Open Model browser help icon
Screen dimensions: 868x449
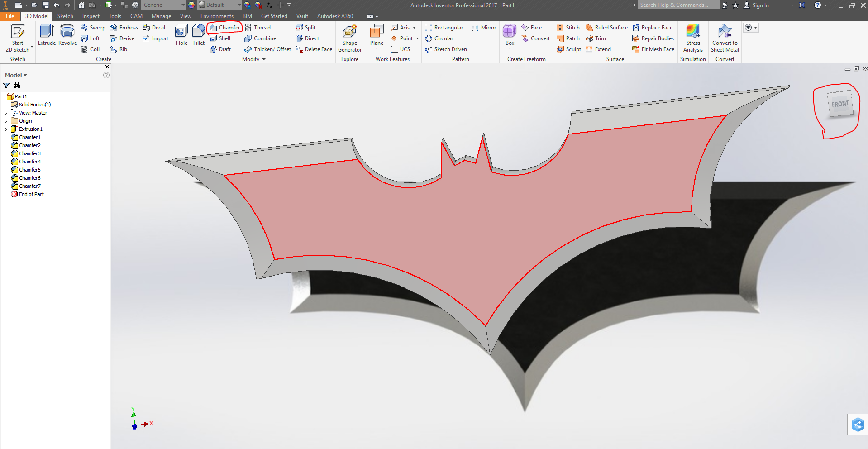coord(106,75)
